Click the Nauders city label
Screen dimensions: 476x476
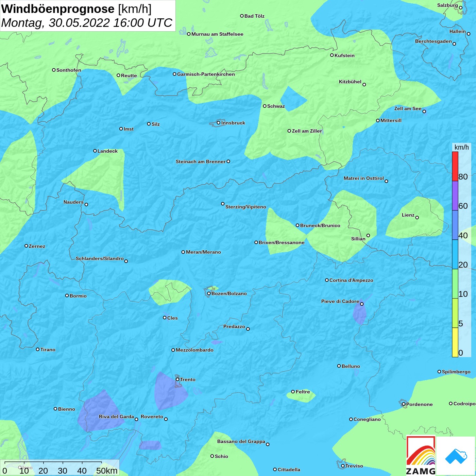[x=73, y=202]
